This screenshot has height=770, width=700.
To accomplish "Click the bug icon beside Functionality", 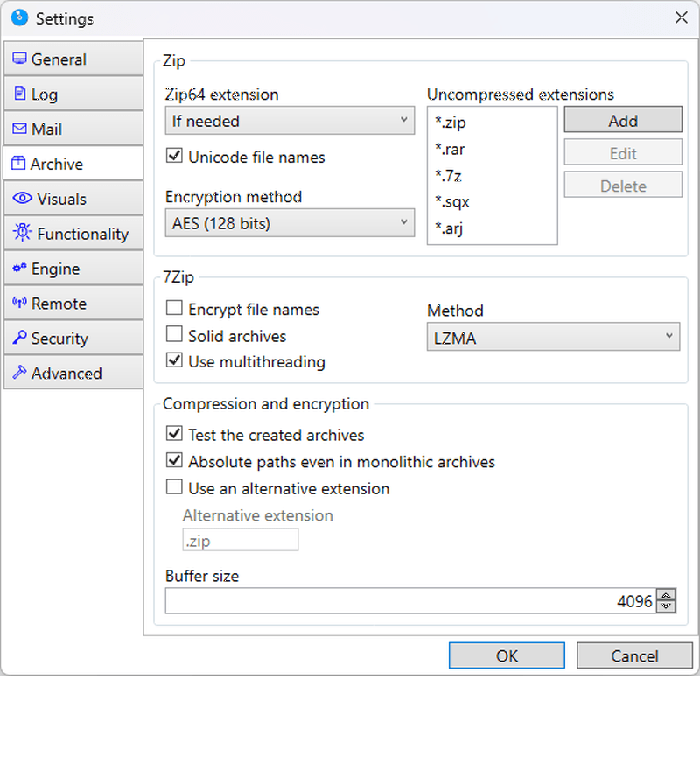I will tap(22, 232).
